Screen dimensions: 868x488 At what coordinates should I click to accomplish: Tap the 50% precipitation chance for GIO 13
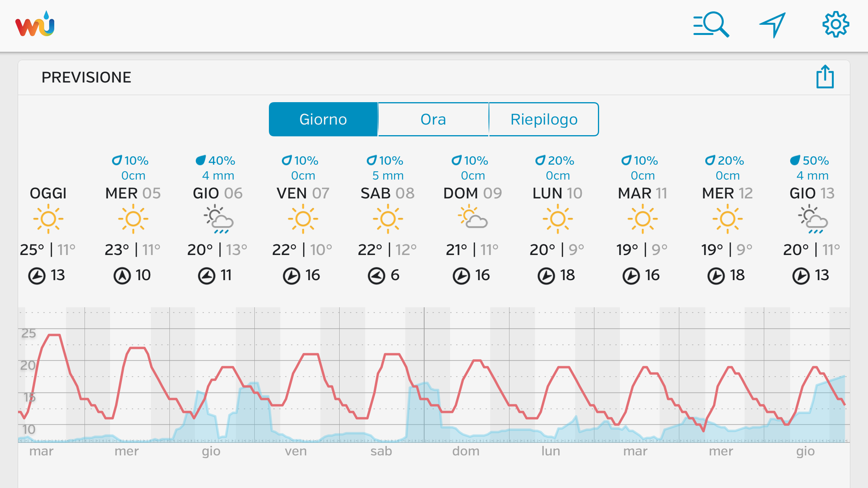(810, 161)
